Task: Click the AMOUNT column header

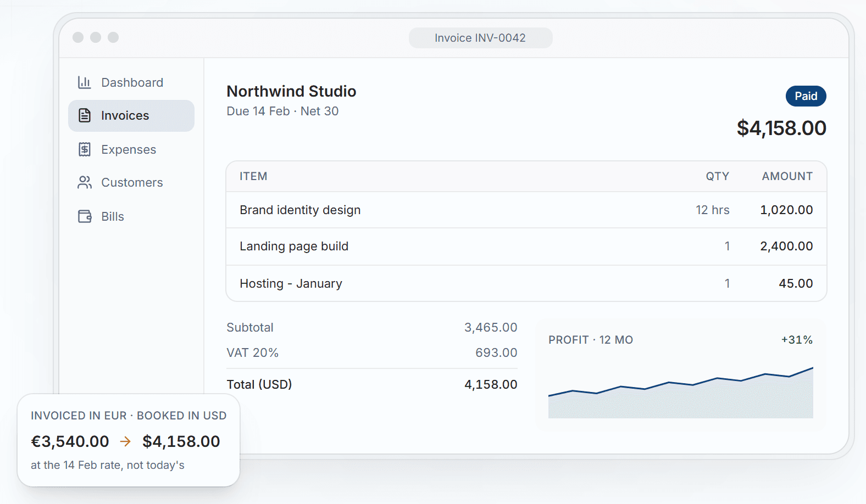Action: point(787,176)
